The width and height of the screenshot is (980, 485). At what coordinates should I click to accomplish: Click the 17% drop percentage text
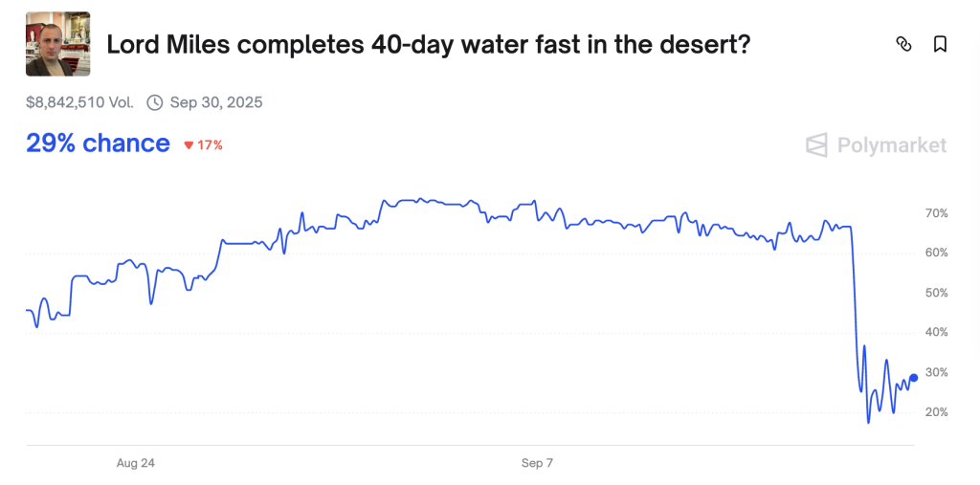tap(210, 145)
